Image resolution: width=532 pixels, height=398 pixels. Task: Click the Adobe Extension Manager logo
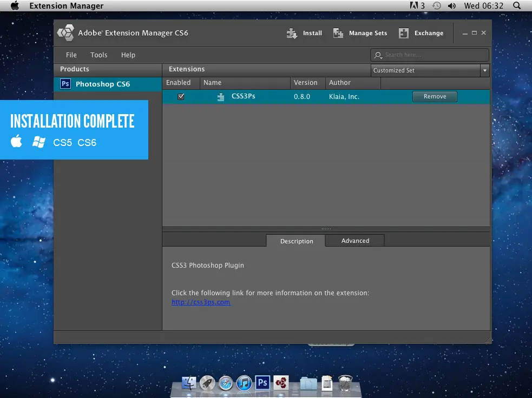(66, 33)
